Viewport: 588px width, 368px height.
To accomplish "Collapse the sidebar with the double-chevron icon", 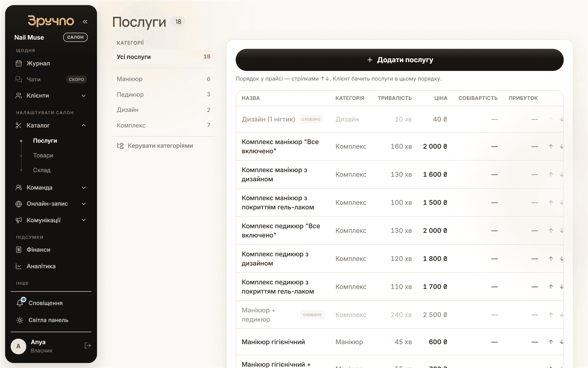I will pyautogui.click(x=85, y=22).
